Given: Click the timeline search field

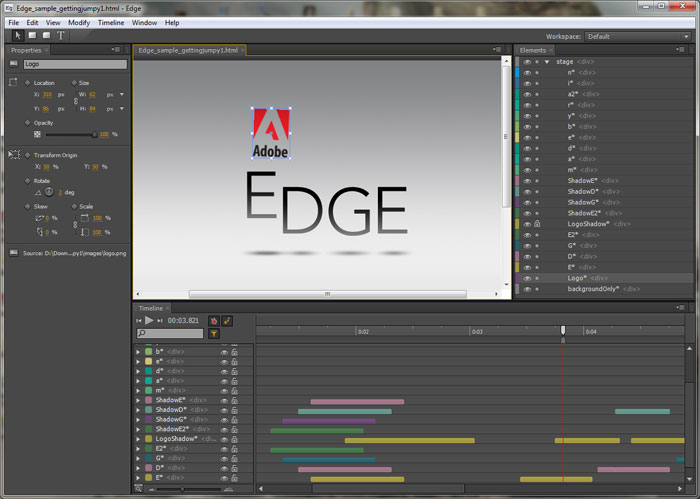Looking at the screenshot, I should [170, 333].
